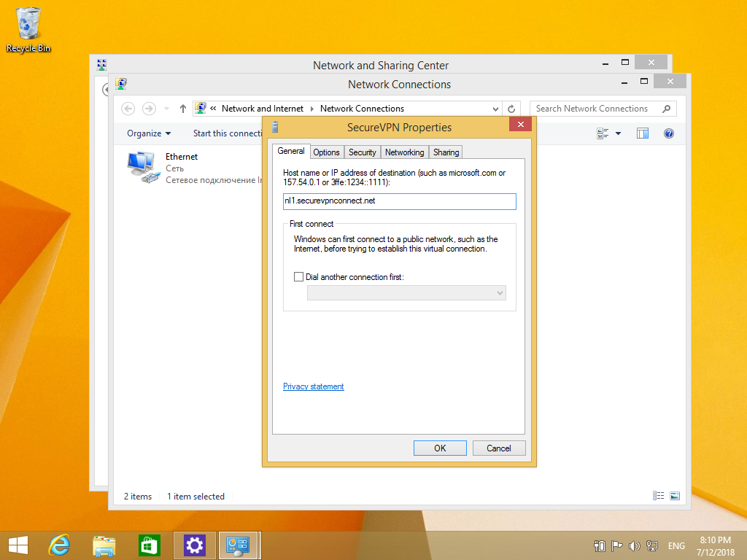Click the change your view icon
The height and width of the screenshot is (560, 747).
pyautogui.click(x=603, y=133)
